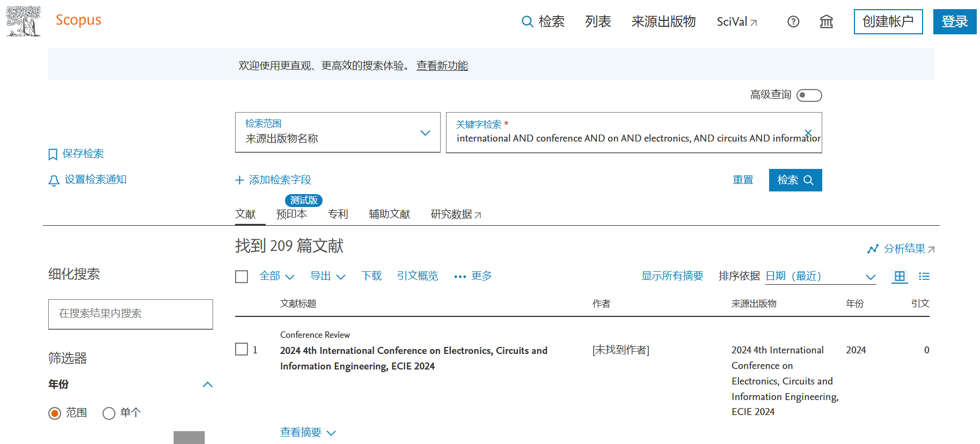Click the 检索 header menu label
Viewport: 980px width, 444px height.
(552, 21)
